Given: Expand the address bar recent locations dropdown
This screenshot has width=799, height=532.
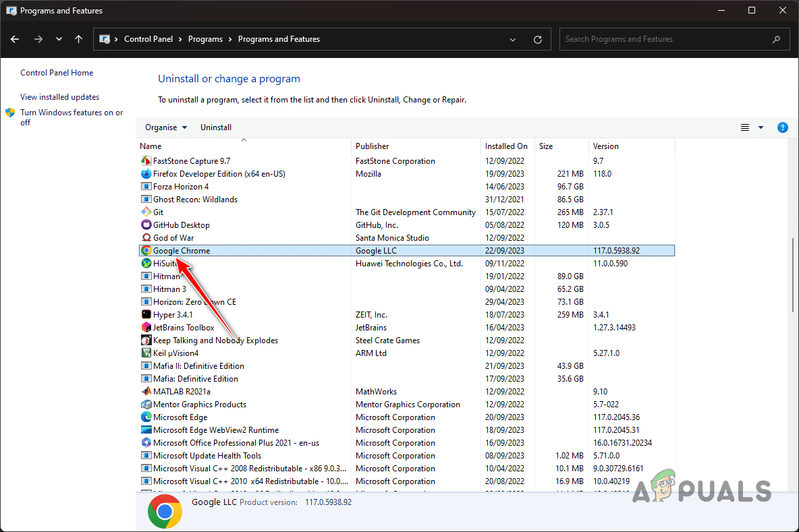Looking at the screenshot, I should click(x=512, y=39).
